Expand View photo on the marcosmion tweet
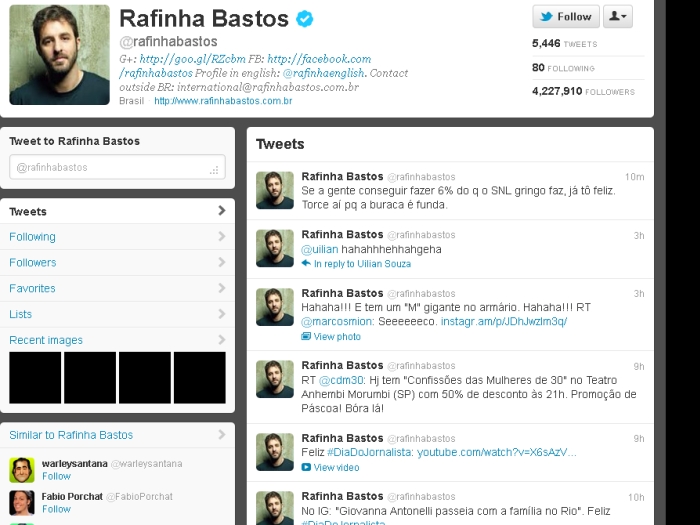Screen dimensions: 700x525 [337, 337]
